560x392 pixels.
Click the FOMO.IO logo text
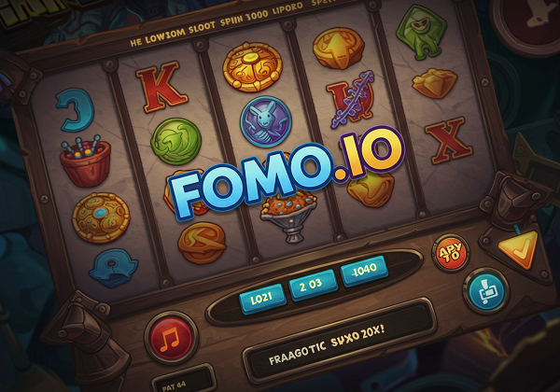click(x=287, y=174)
